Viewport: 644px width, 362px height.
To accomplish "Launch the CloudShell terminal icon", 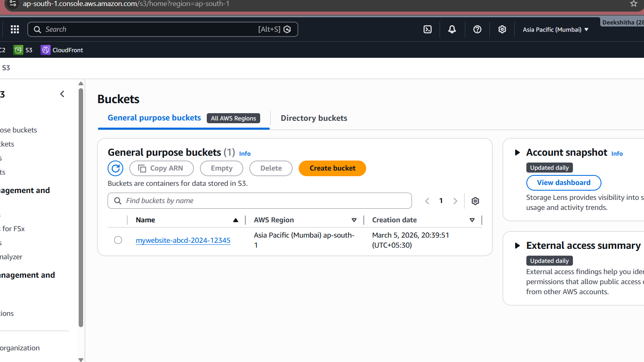I will [x=428, y=29].
